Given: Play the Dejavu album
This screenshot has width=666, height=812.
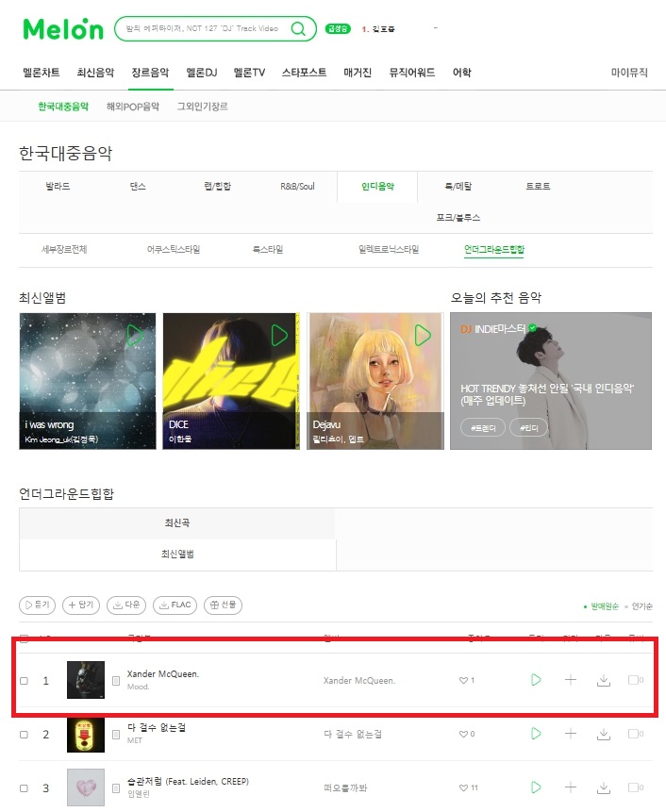Looking at the screenshot, I should (x=423, y=336).
